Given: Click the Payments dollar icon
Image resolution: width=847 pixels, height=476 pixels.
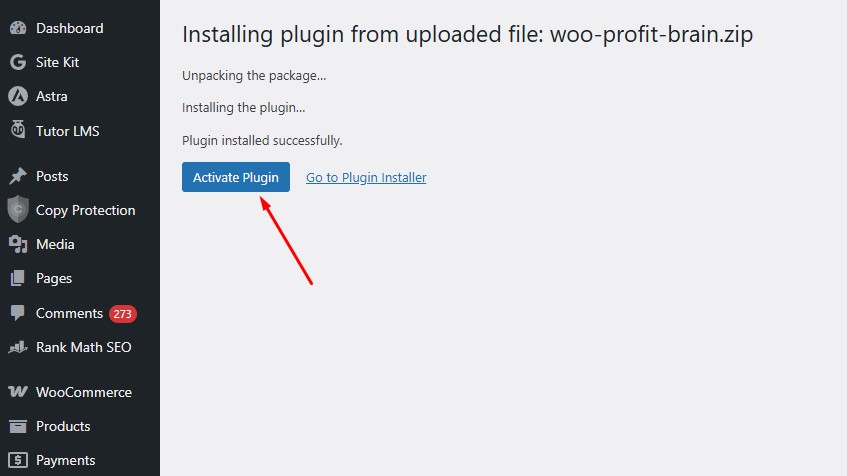Looking at the screenshot, I should click(x=17, y=460).
